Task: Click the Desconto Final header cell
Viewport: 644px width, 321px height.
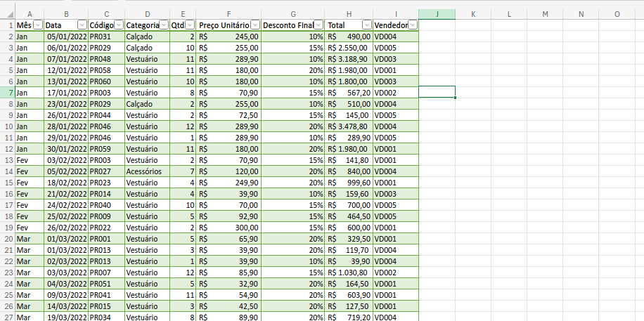Action: pyautogui.click(x=293, y=25)
